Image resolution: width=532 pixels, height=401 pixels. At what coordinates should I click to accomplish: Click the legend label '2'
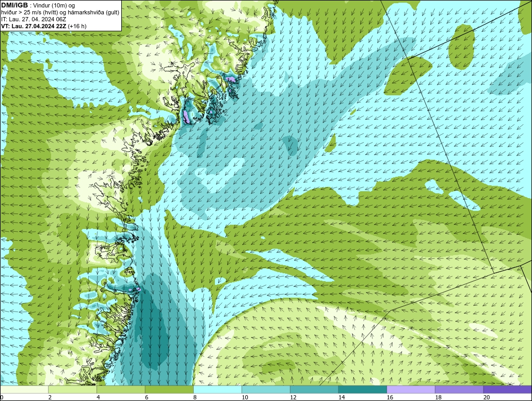[x=50, y=397]
